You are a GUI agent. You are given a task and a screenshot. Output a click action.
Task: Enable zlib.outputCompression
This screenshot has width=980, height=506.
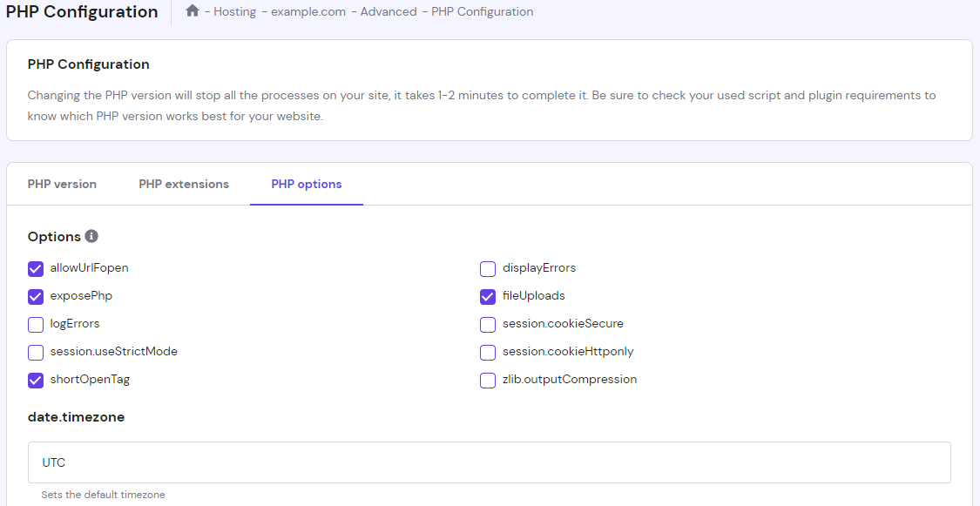[x=487, y=380]
